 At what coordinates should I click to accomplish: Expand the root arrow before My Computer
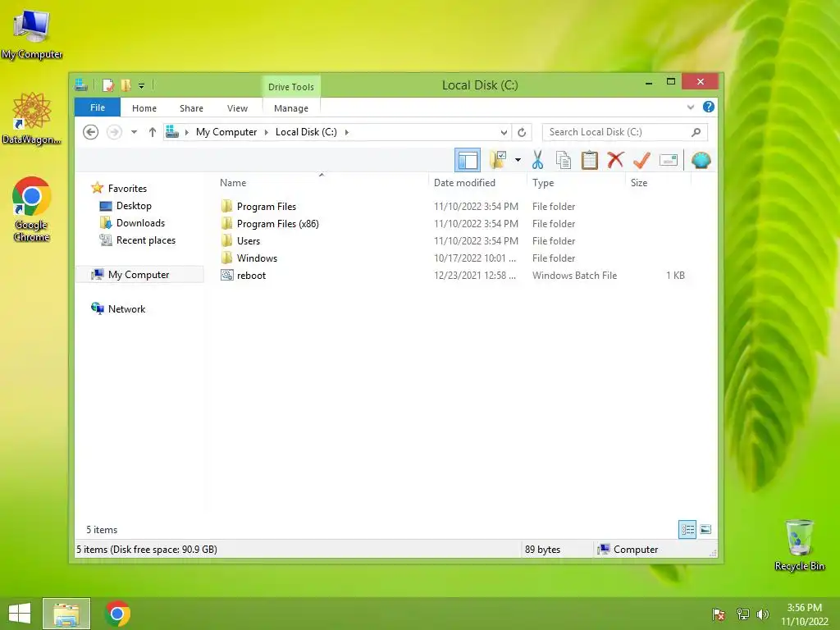pyautogui.click(x=187, y=132)
